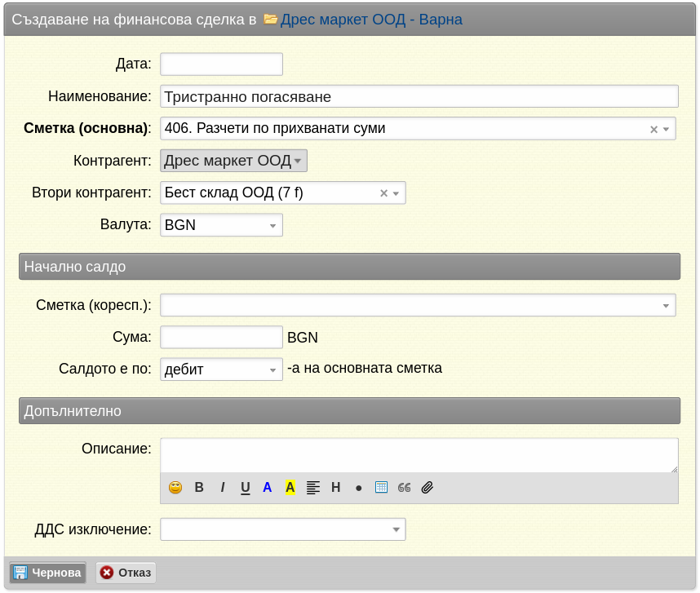
Task: Cancel the form with the Отказ button
Action: pyautogui.click(x=126, y=573)
